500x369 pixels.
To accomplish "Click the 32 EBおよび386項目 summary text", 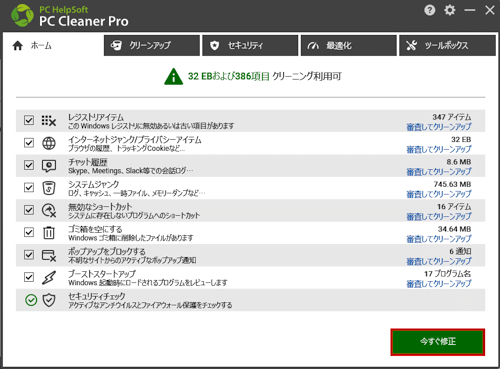I will point(229,76).
